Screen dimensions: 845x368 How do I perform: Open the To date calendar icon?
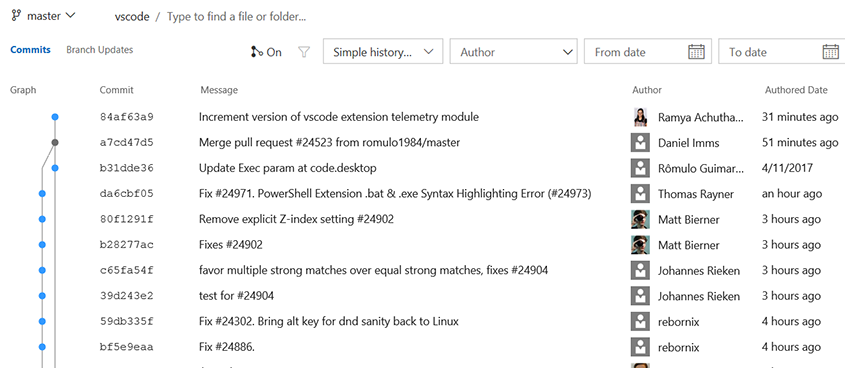coord(831,52)
